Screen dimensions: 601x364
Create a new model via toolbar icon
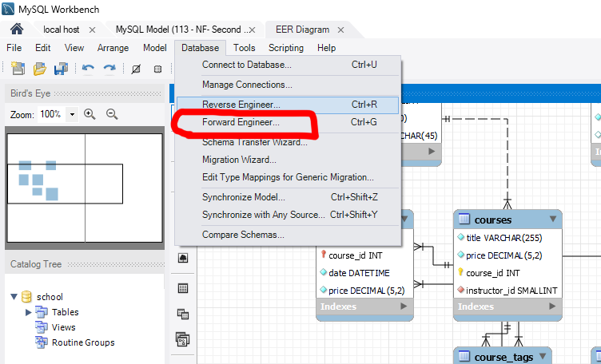(x=18, y=69)
